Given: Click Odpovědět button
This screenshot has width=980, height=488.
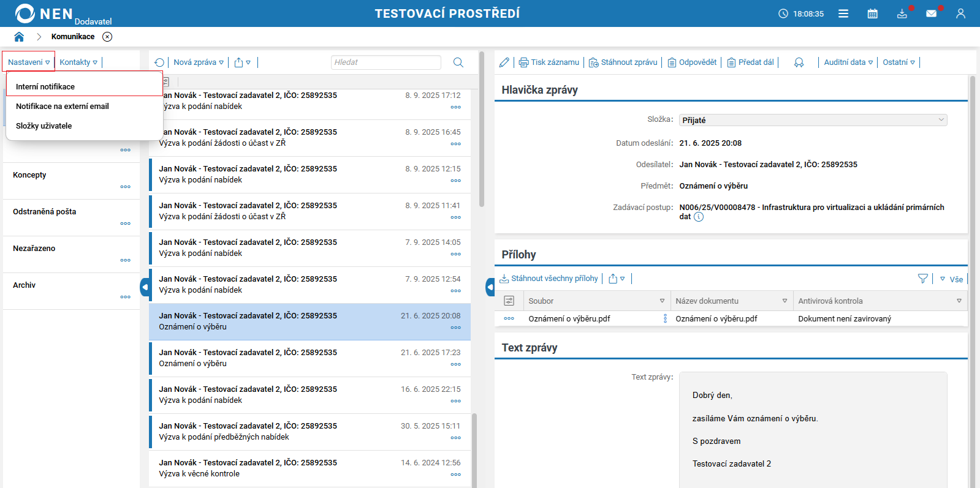Looking at the screenshot, I should coord(692,62).
